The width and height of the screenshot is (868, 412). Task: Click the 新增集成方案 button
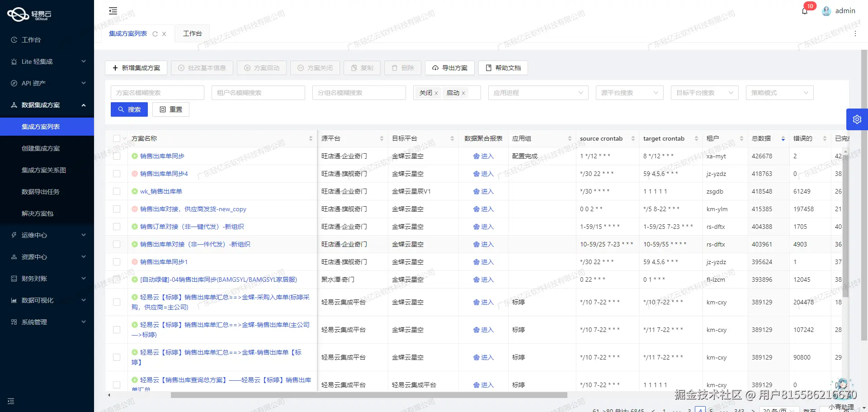[136, 68]
